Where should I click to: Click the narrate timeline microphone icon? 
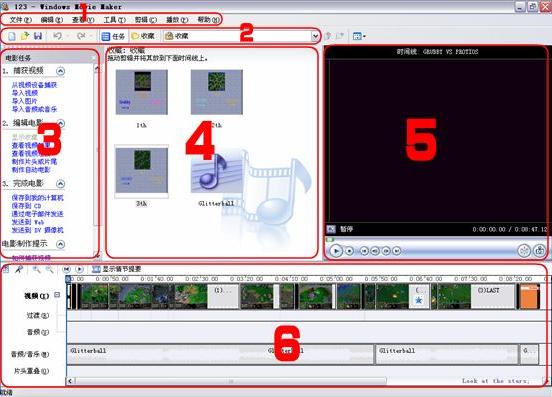(19, 270)
